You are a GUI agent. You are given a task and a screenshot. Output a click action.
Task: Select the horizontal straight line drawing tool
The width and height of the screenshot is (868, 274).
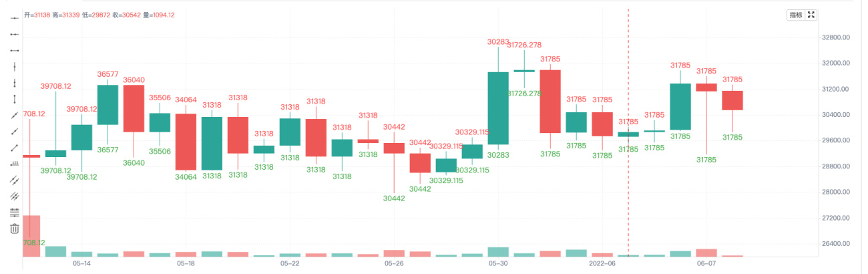15,18
